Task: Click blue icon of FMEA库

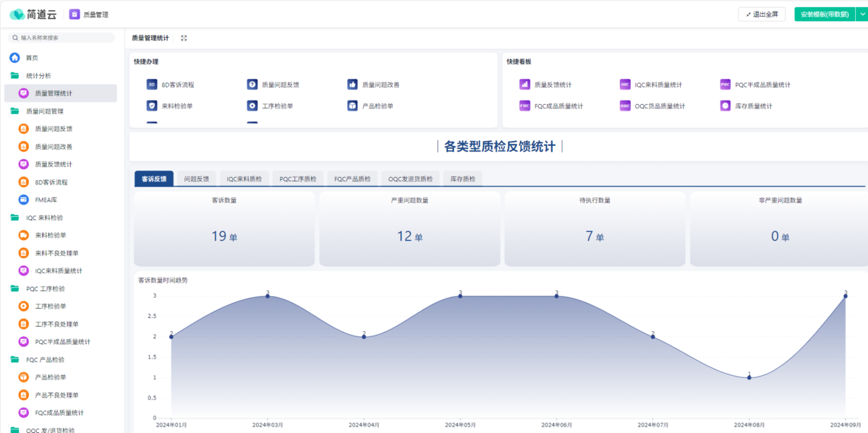Action: point(23,200)
